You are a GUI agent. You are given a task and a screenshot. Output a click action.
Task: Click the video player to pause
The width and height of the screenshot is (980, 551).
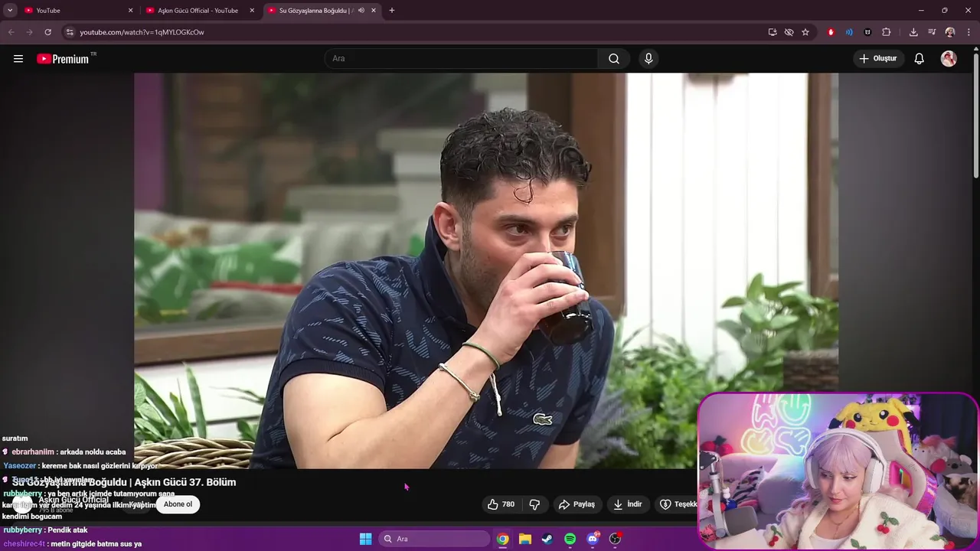(486, 270)
